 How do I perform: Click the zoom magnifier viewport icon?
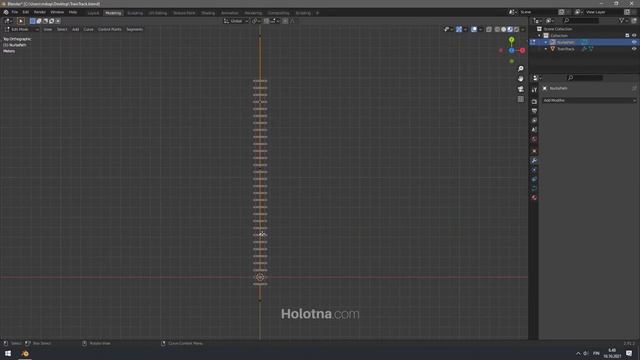coord(520,69)
